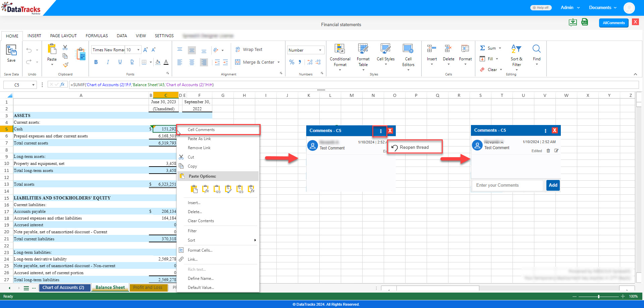644x308 pixels.
Task: Toggle Underline formatting
Action: pos(120,62)
